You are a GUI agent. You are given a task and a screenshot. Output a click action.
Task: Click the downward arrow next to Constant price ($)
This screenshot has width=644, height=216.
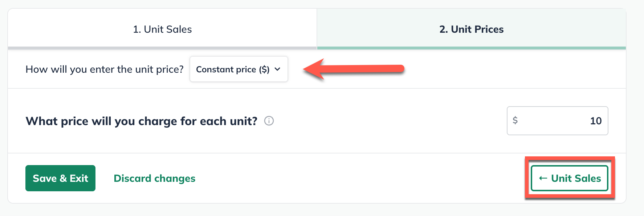click(278, 69)
